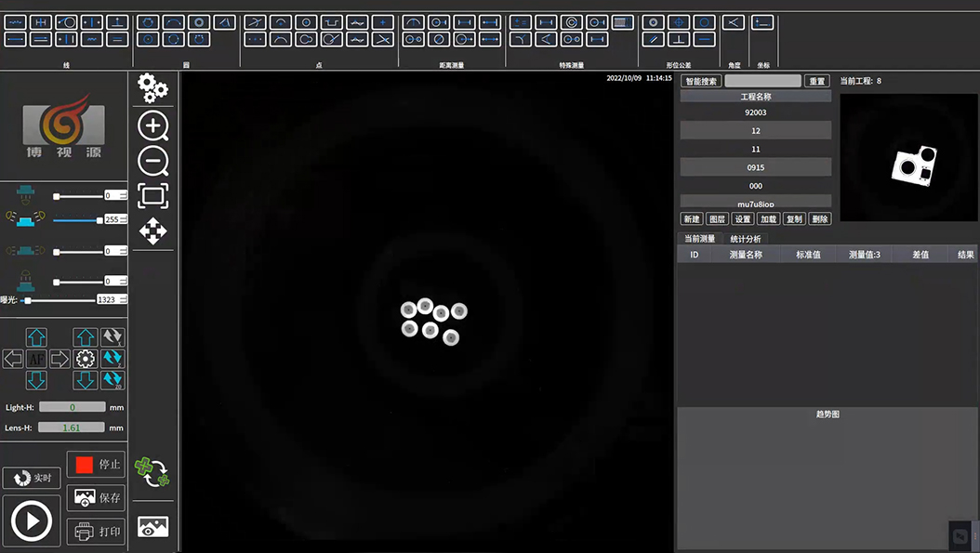Click the 删除 delete button

pyautogui.click(x=820, y=218)
